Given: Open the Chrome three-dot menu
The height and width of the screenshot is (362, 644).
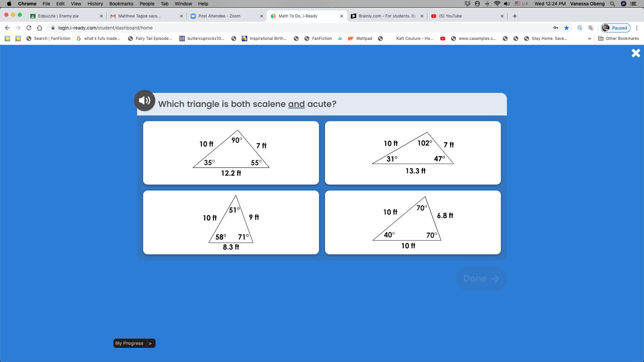Looking at the screenshot, I should point(637,28).
